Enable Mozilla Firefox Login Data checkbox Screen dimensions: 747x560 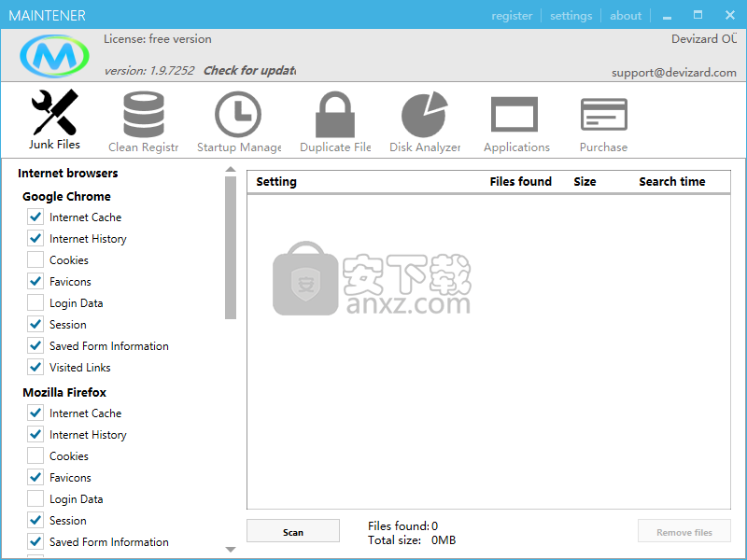coord(35,498)
